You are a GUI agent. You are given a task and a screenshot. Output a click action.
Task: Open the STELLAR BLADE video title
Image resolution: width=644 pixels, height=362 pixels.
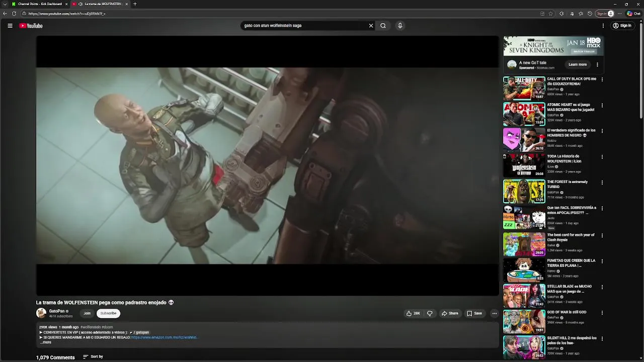569,289
